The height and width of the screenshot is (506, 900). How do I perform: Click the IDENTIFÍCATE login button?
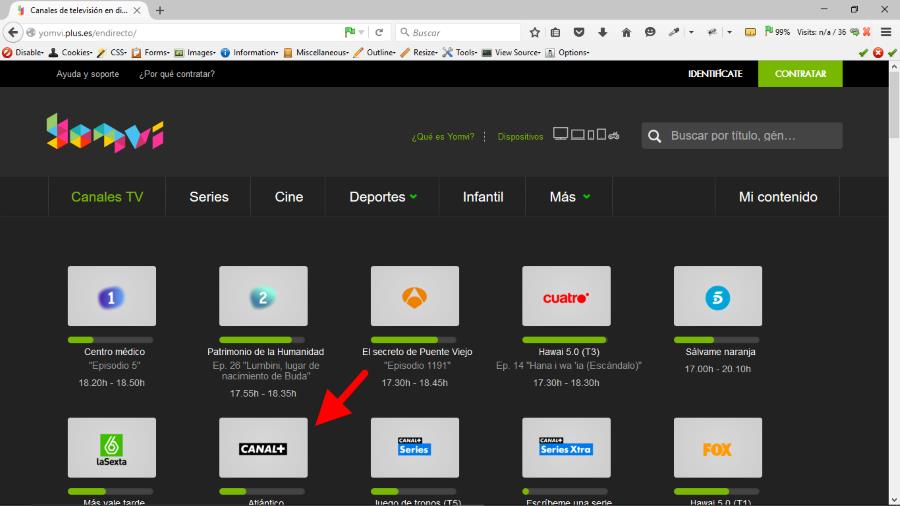[715, 73]
